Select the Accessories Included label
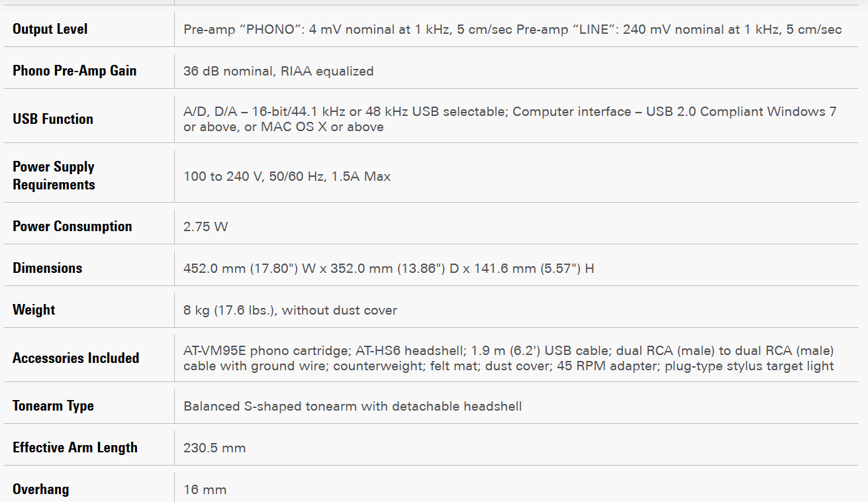 [x=75, y=358]
